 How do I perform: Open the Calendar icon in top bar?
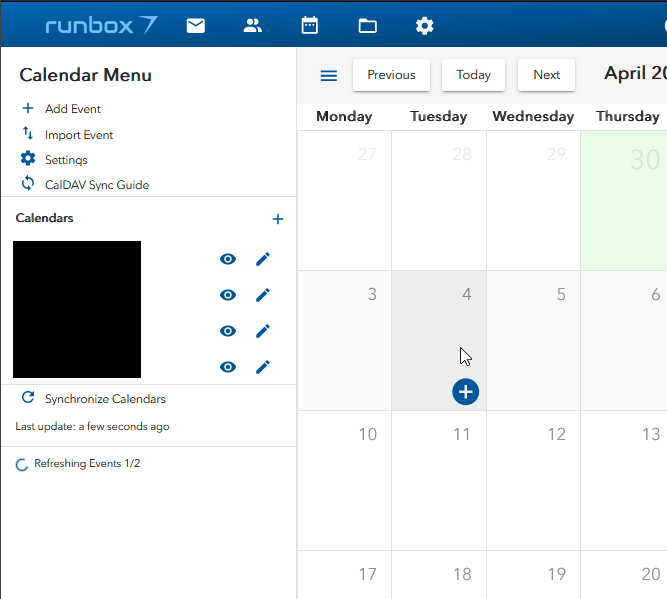point(310,26)
